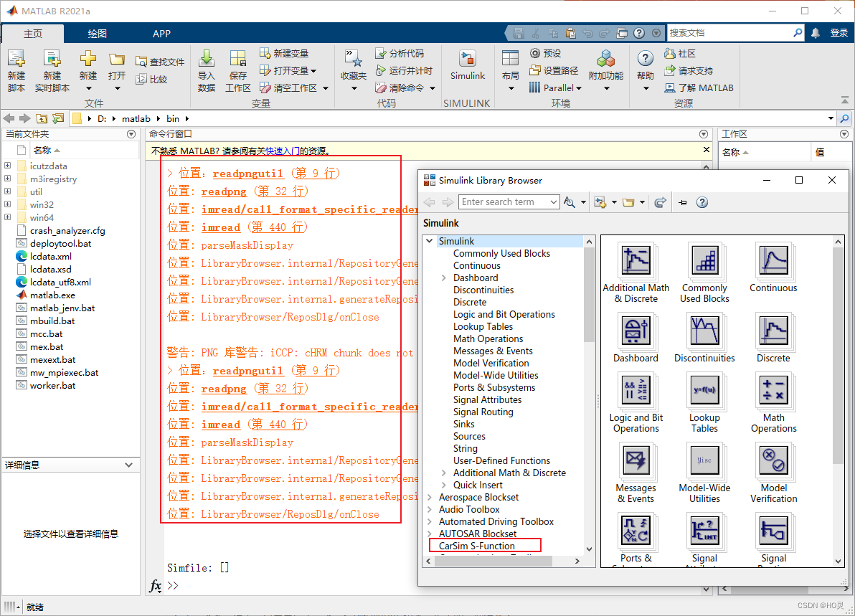Click the readpngutil error link at top

[247, 174]
